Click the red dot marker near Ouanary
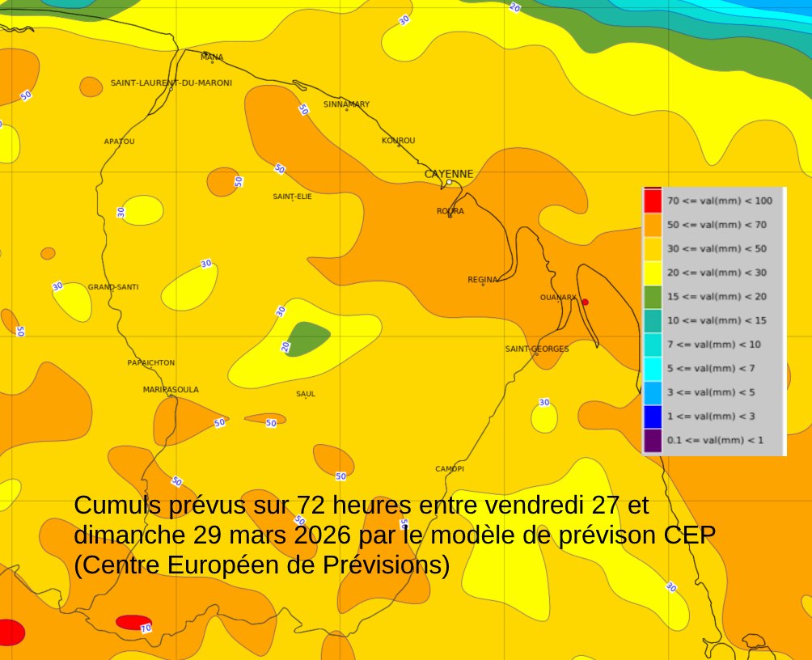This screenshot has height=660, width=812. pos(585,302)
